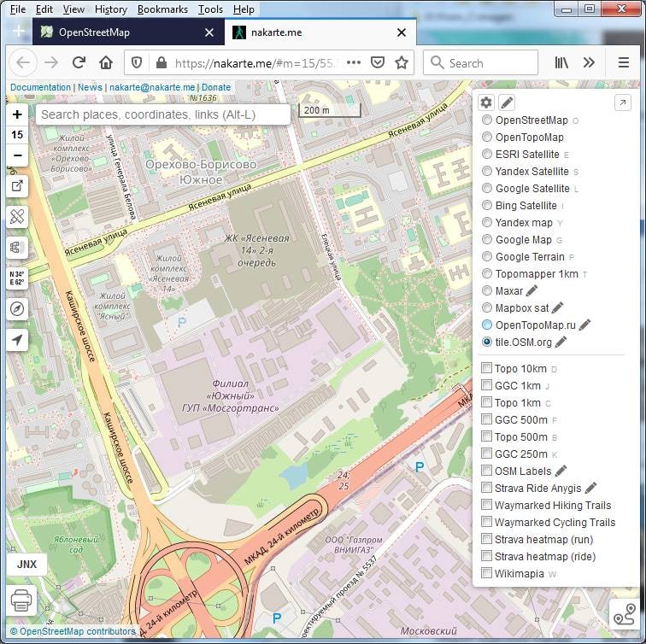Edit the OpenTopoMap.ru custom layer

[x=584, y=325]
